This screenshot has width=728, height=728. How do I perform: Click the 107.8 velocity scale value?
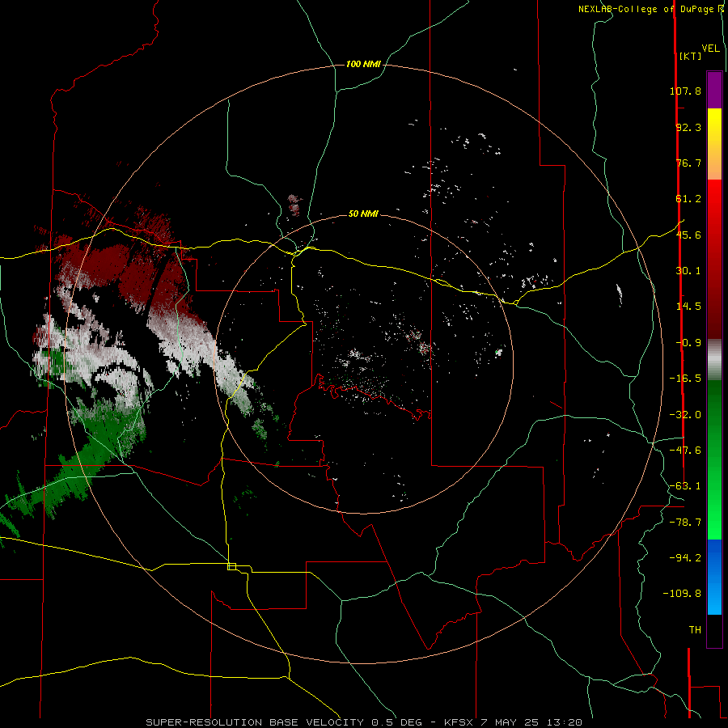click(685, 91)
